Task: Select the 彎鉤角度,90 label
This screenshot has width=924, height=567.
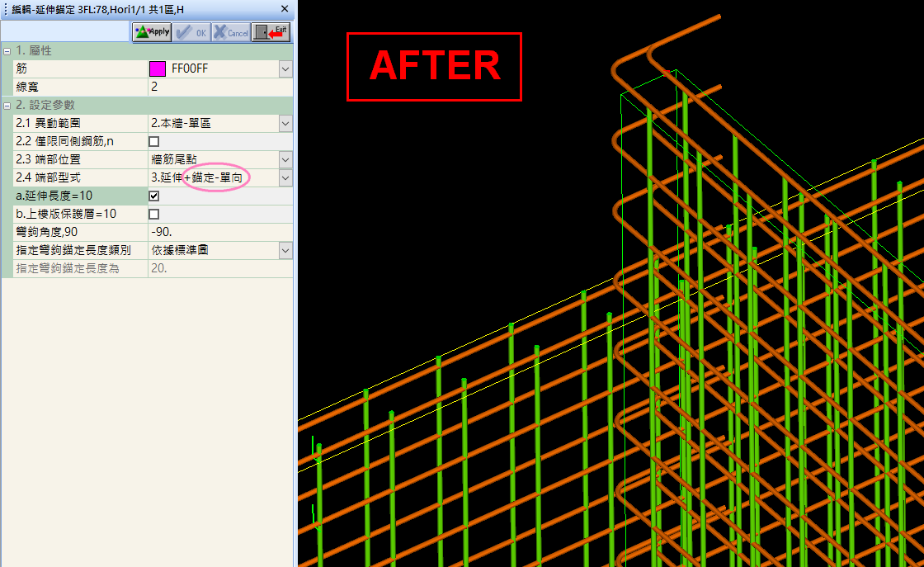Action: pos(46,232)
